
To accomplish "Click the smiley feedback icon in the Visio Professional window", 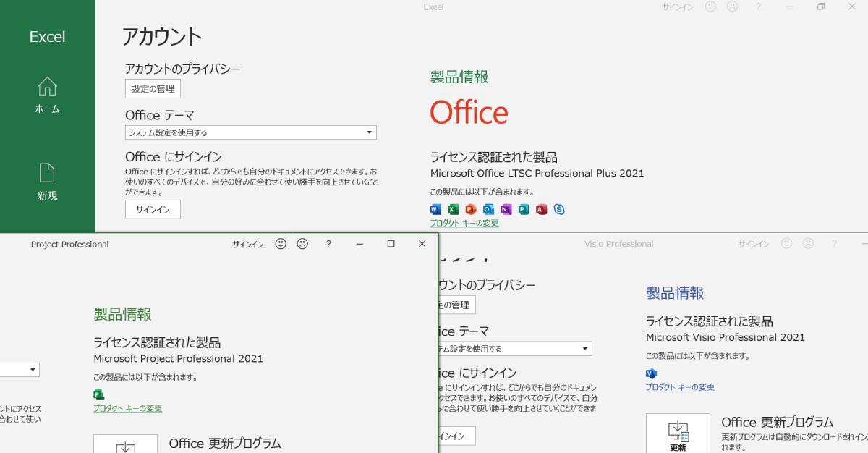I will point(787,244).
